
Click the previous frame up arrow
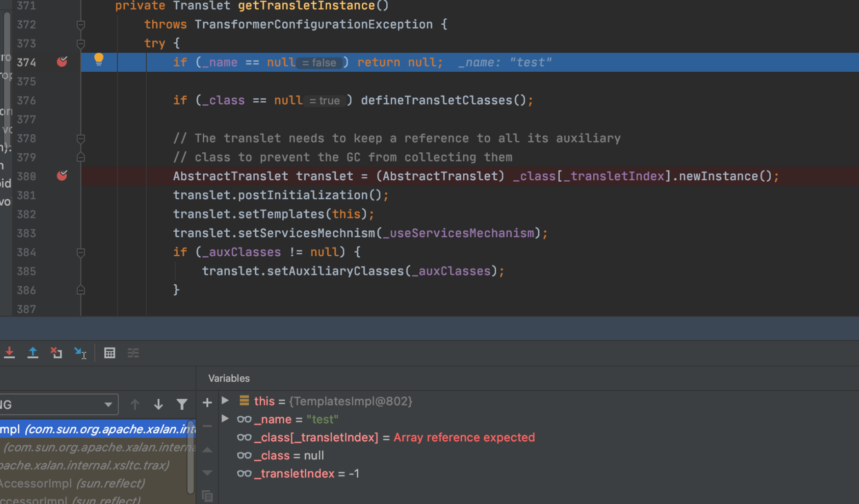point(135,404)
